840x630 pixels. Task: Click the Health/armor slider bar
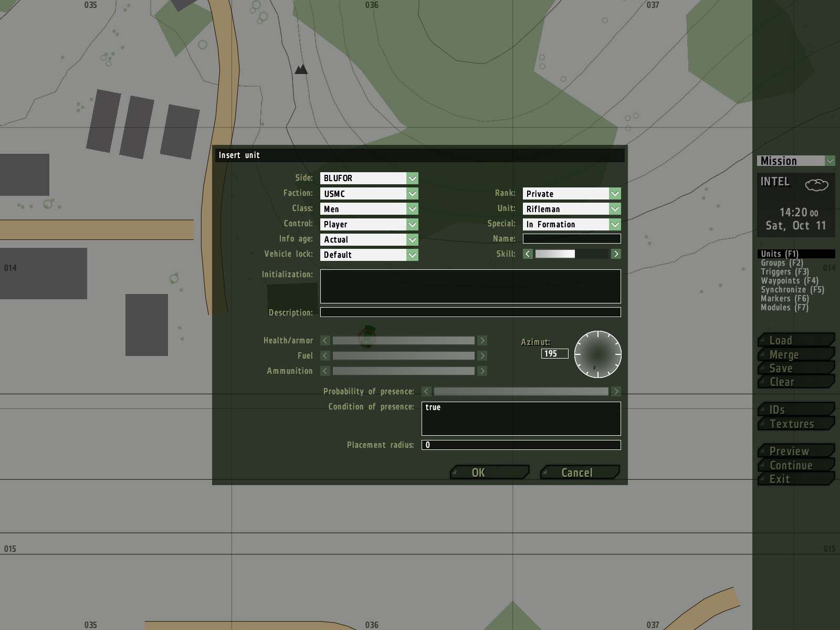(x=404, y=341)
